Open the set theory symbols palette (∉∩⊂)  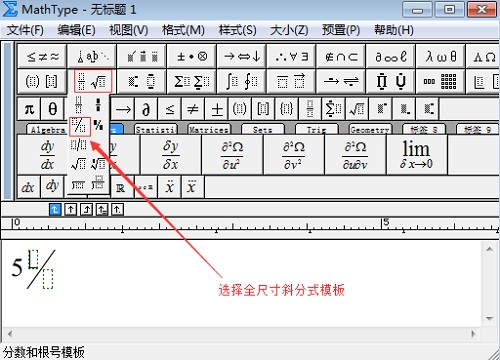point(341,56)
